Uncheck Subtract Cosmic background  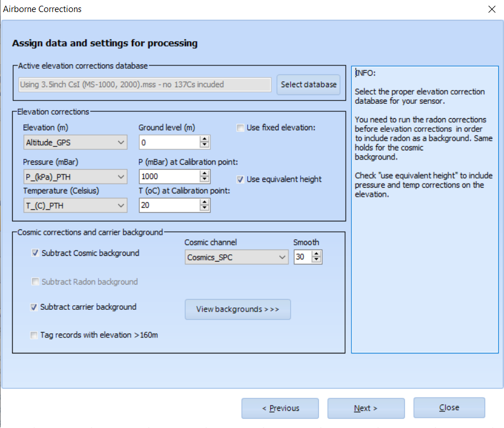34,253
